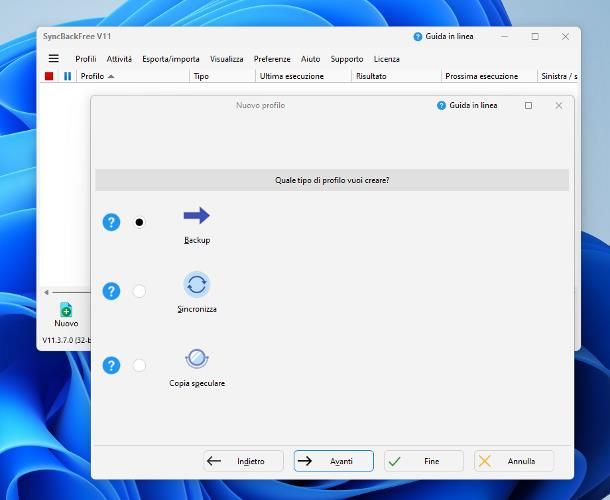This screenshot has height=500, width=610.
Task: Click the Avanti button
Action: tap(334, 461)
